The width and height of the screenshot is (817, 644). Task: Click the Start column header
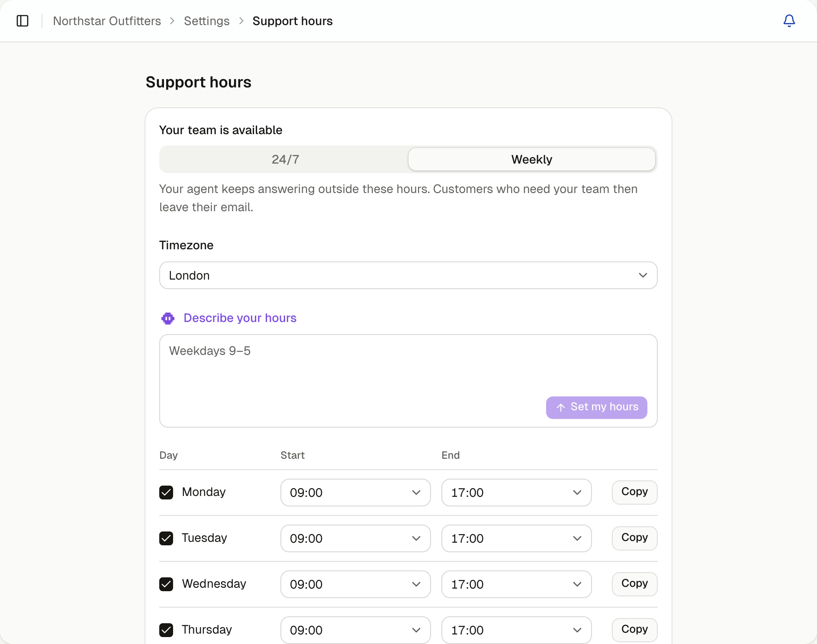pyautogui.click(x=293, y=455)
